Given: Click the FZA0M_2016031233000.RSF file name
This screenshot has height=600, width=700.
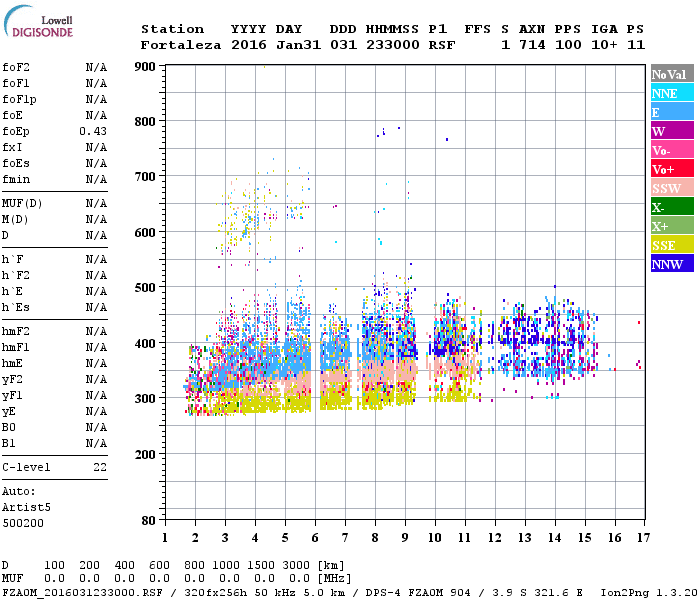Looking at the screenshot, I should tap(82, 592).
